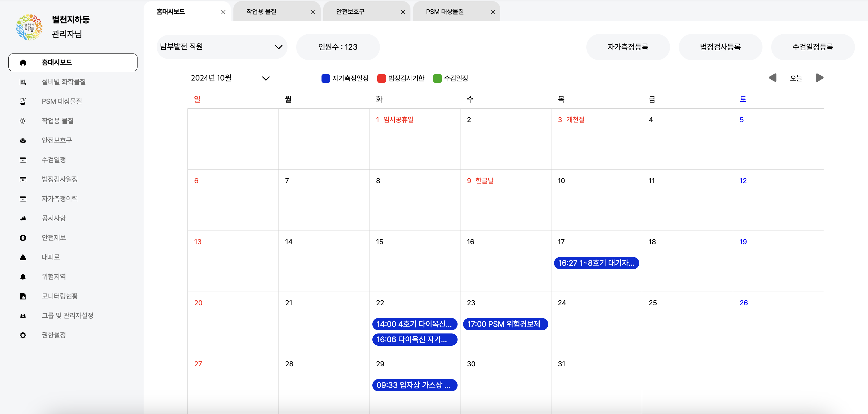The height and width of the screenshot is (414, 868).
Task: Click the helmet icon for 안전보호구
Action: pos(23,140)
